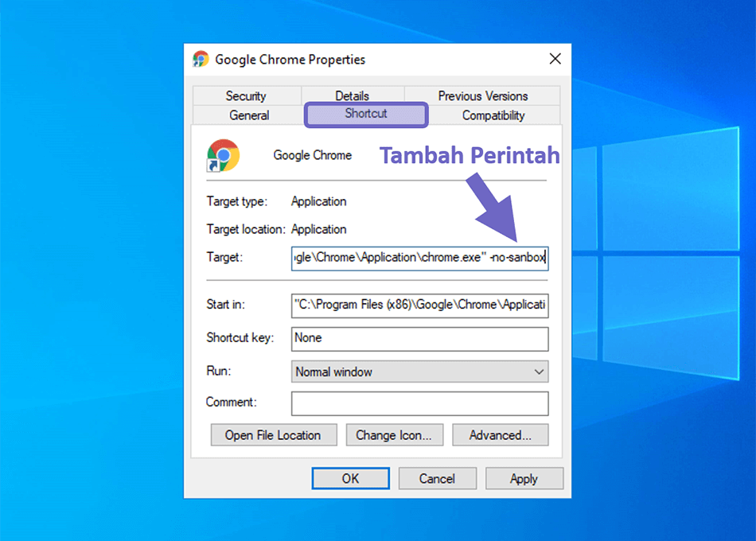The width and height of the screenshot is (756, 541).
Task: Click the Chrome icon in the title bar
Action: pos(201,59)
